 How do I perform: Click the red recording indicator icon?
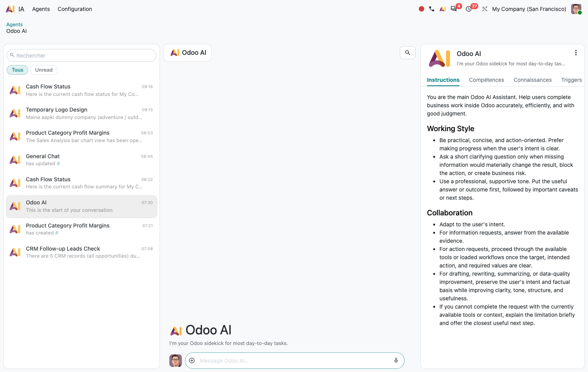pyautogui.click(x=421, y=9)
